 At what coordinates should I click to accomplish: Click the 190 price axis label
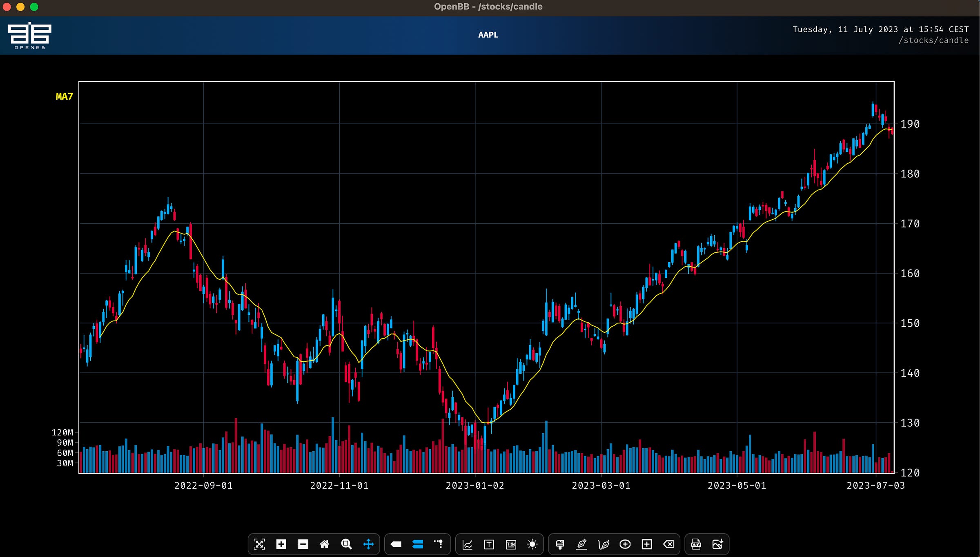pos(910,124)
